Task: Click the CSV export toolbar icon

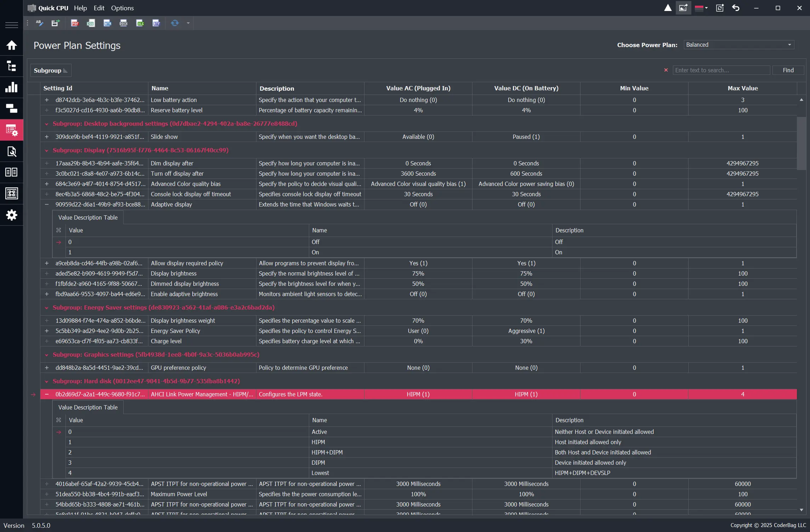Action: tap(91, 23)
